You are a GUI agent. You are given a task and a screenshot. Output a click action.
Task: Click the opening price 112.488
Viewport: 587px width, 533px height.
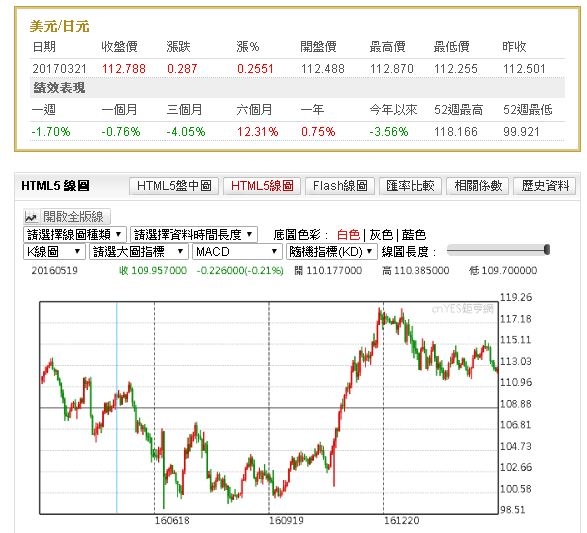coord(323,69)
